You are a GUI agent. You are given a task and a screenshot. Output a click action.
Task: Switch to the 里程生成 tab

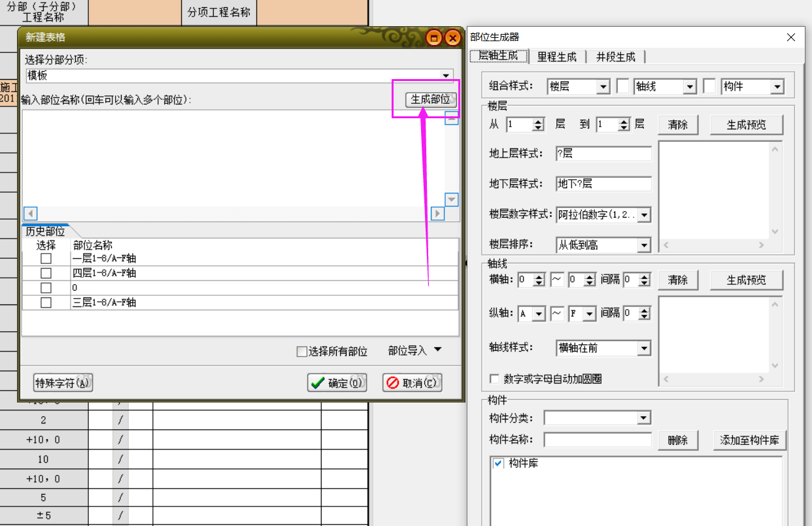557,57
